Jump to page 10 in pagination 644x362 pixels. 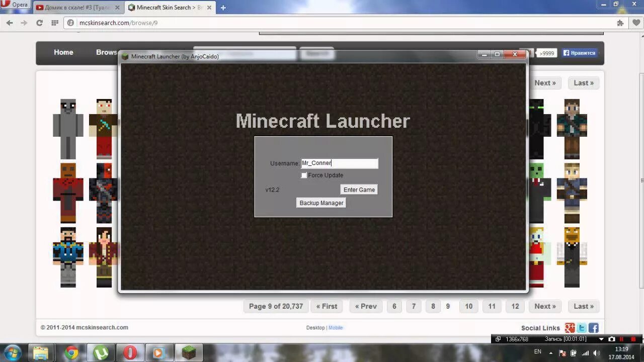(469, 306)
